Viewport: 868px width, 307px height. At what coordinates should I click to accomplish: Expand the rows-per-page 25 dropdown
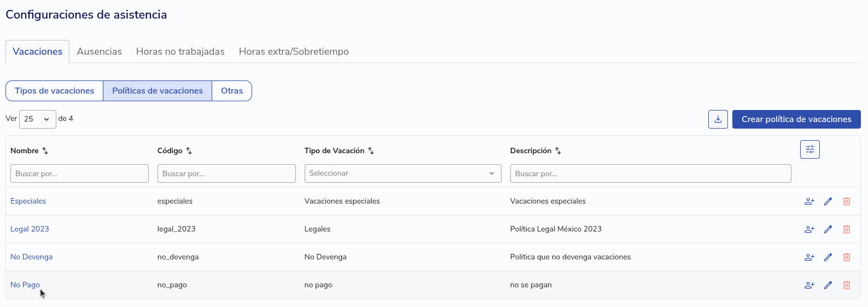[37, 119]
